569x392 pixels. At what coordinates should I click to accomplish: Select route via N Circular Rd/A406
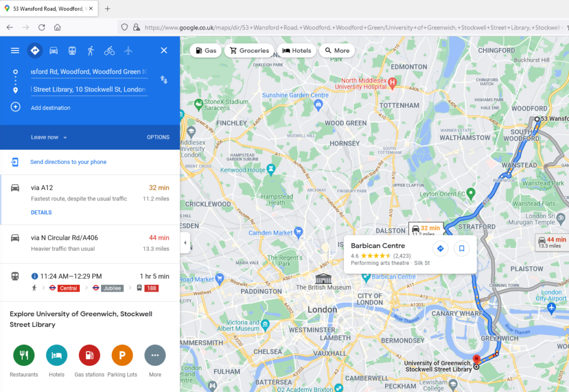pos(90,244)
